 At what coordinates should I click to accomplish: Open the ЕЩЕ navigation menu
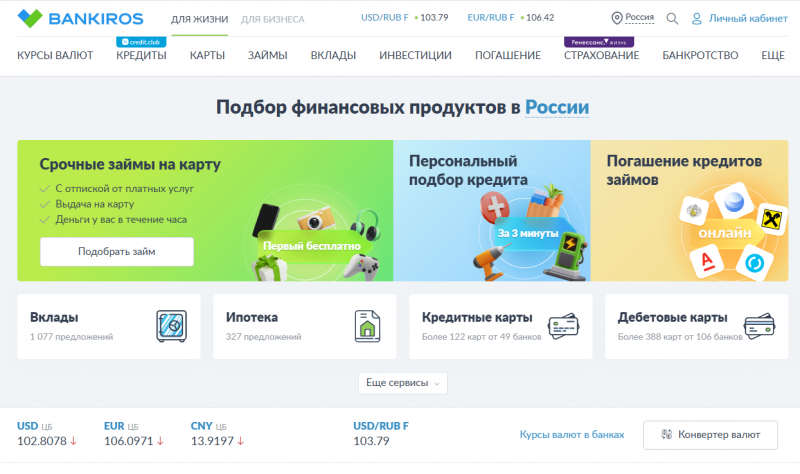point(772,55)
